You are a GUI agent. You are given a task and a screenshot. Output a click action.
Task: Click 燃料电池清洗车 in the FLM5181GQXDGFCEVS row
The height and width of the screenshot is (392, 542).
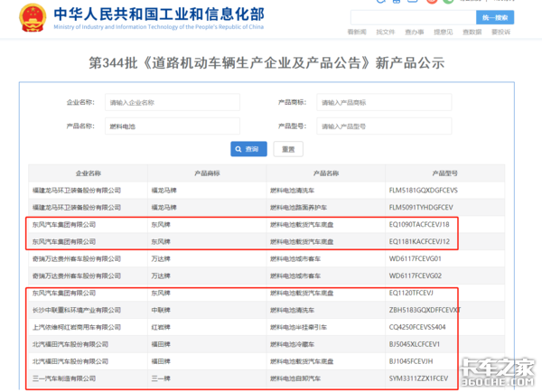pos(292,191)
